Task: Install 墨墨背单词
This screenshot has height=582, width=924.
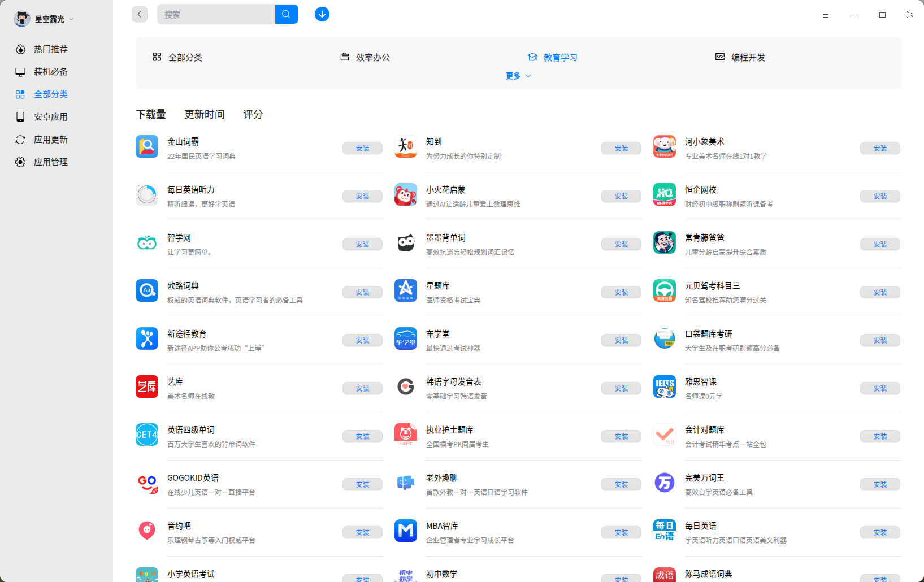Action: point(622,244)
